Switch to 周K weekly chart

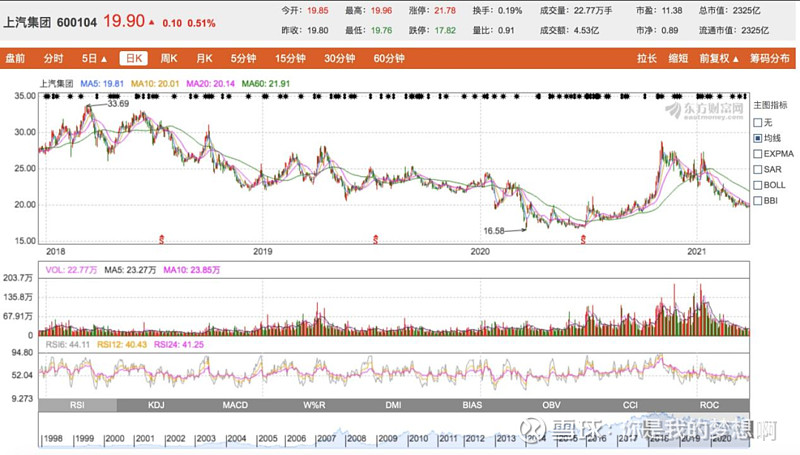[169, 58]
